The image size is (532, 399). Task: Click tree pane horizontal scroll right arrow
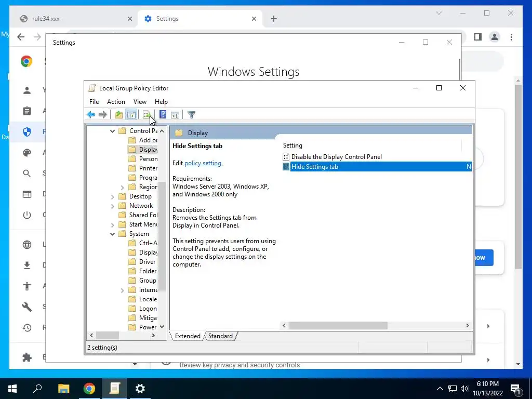153,336
